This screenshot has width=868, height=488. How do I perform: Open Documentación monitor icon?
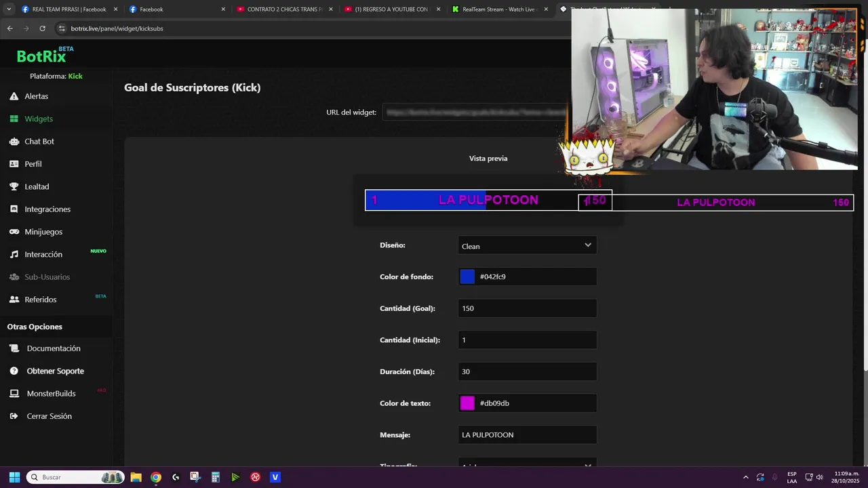[x=14, y=348]
